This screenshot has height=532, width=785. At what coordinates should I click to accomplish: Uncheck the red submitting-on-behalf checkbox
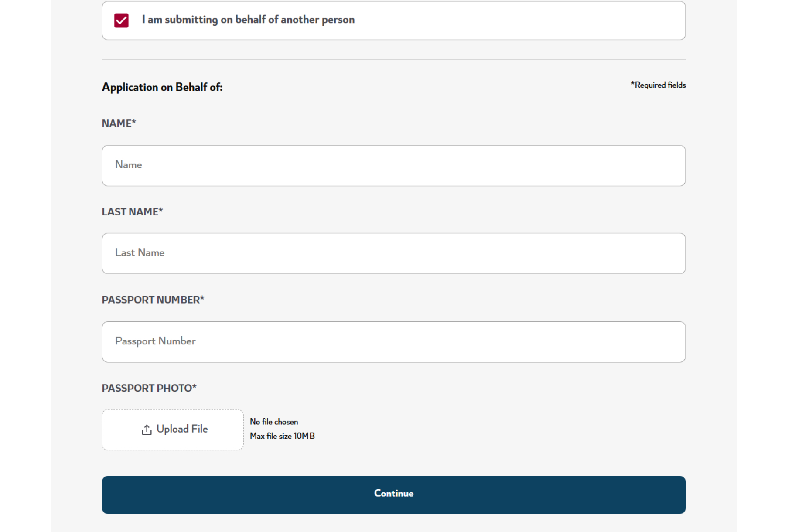(121, 20)
